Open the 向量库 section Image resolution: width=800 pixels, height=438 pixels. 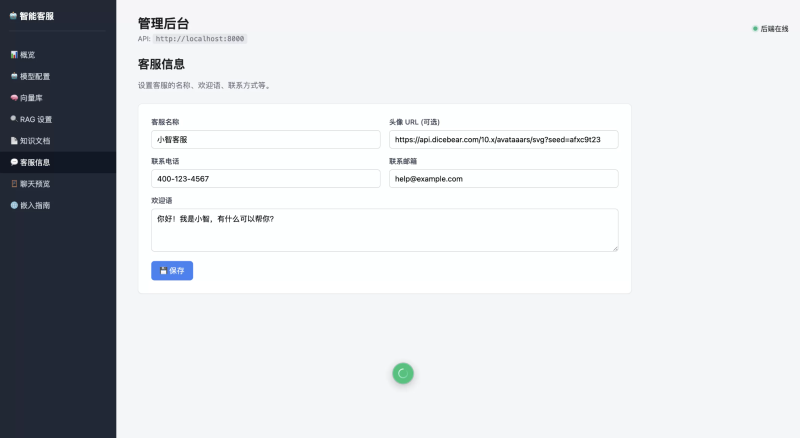pyautogui.click(x=58, y=98)
